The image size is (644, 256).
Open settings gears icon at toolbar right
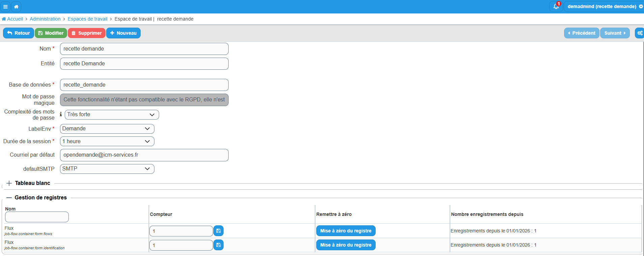[x=640, y=33]
